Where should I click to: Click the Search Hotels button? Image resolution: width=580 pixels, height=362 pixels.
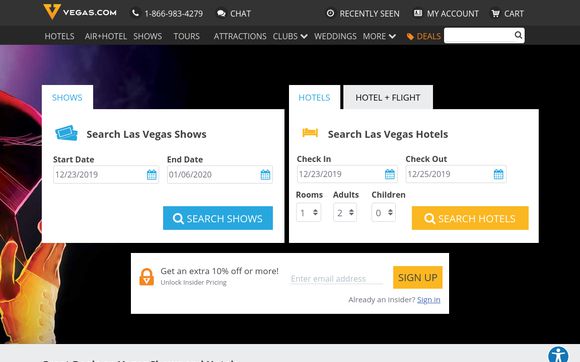pyautogui.click(x=470, y=218)
